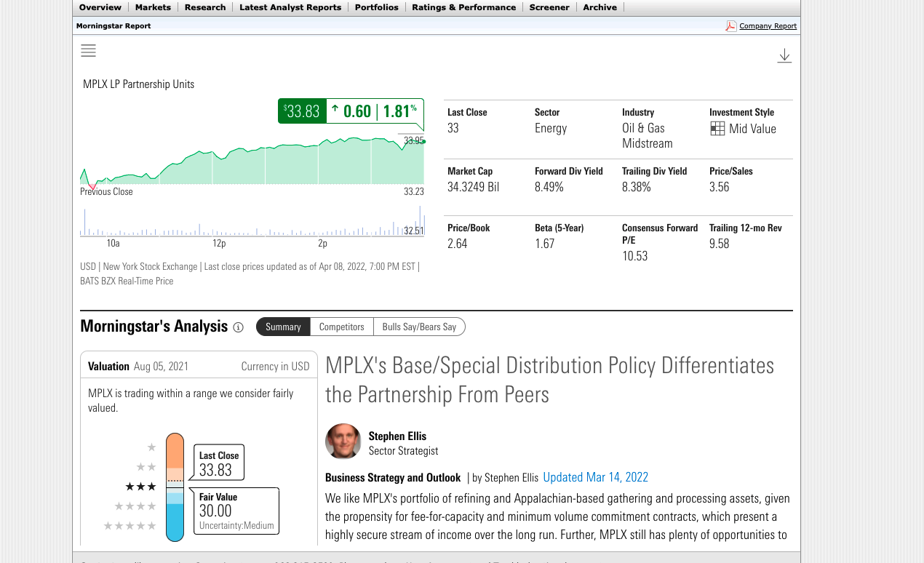Click the Last Close value 33

point(453,128)
